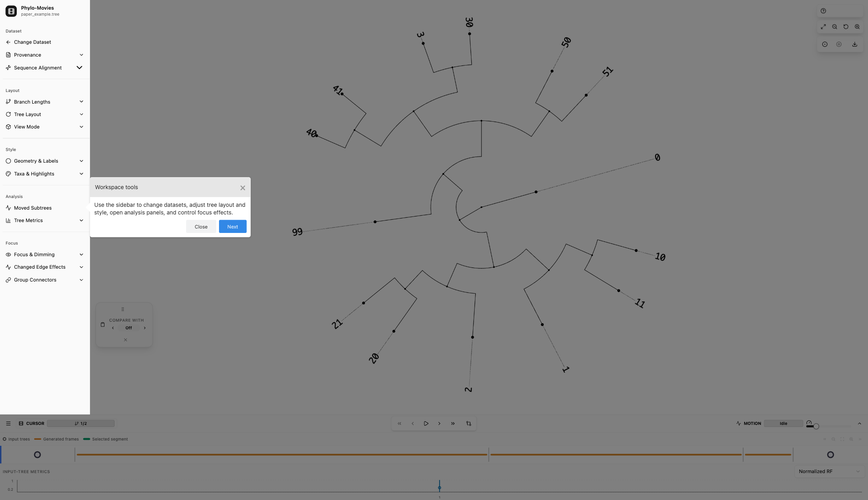Step to previous frame
Viewport: 868px width, 500px height.
tap(412, 423)
